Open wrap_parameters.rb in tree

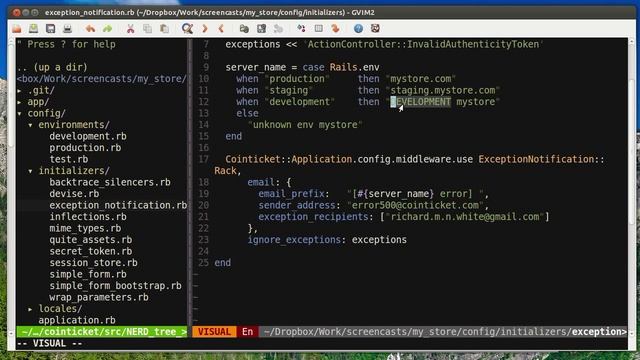click(x=99, y=297)
